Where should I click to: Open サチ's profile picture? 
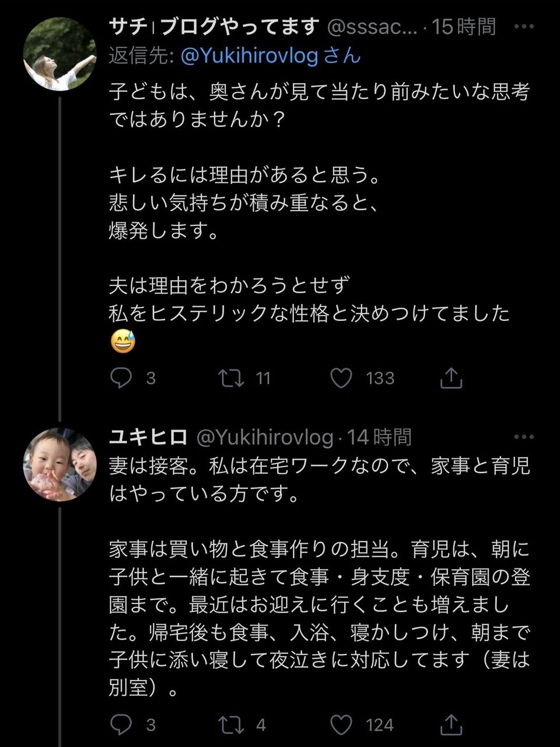pos(60,54)
